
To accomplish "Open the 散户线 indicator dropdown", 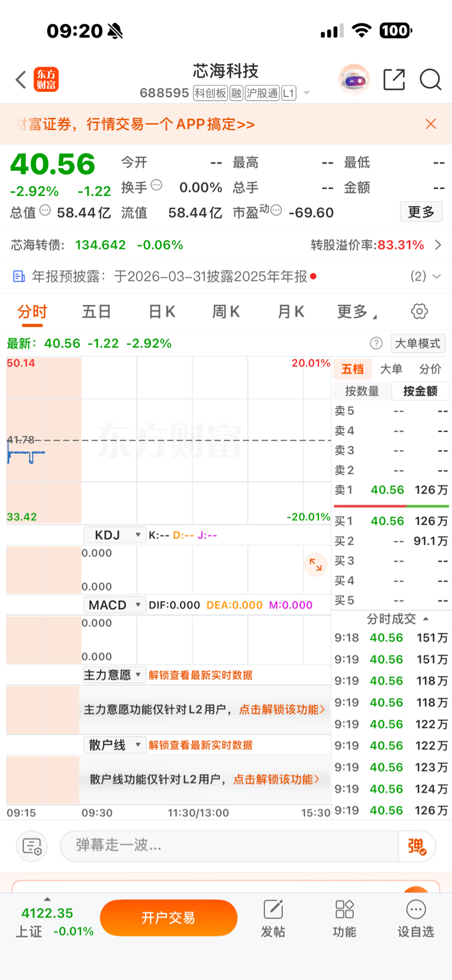I will [x=114, y=745].
